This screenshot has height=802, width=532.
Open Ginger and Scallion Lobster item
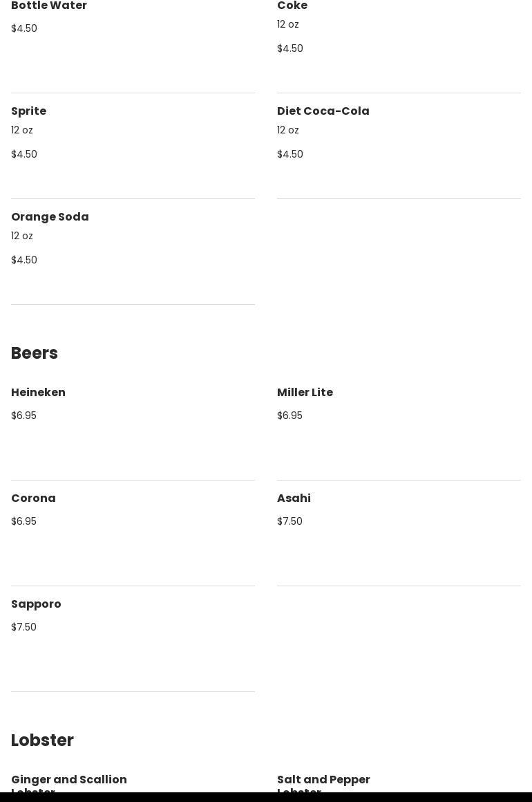(69, 781)
